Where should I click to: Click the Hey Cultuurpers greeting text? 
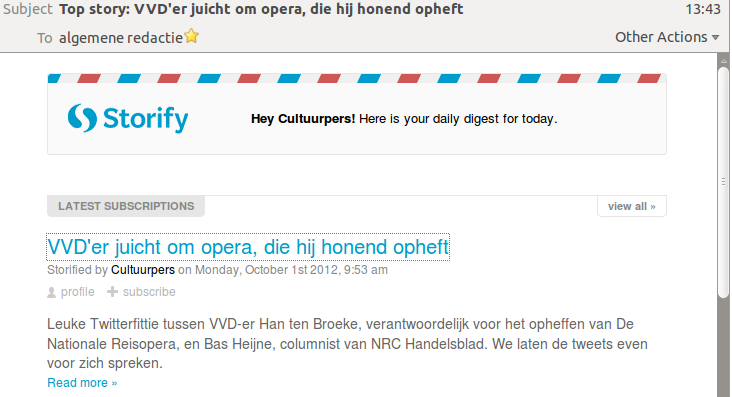(x=303, y=119)
